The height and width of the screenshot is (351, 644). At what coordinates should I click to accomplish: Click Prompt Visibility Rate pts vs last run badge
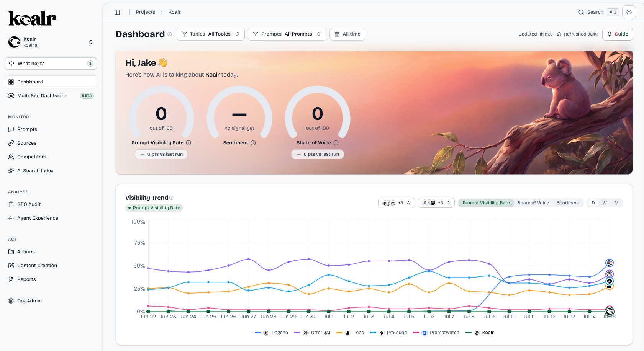pyautogui.click(x=161, y=154)
